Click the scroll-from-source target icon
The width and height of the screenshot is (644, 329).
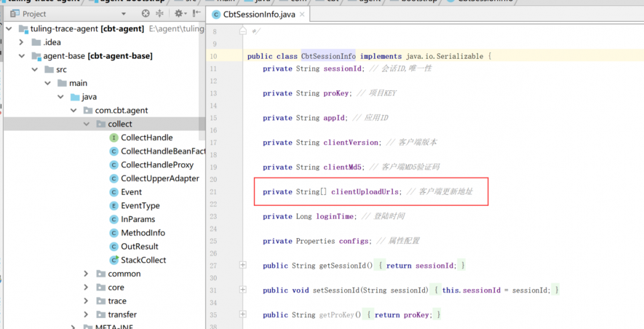146,14
